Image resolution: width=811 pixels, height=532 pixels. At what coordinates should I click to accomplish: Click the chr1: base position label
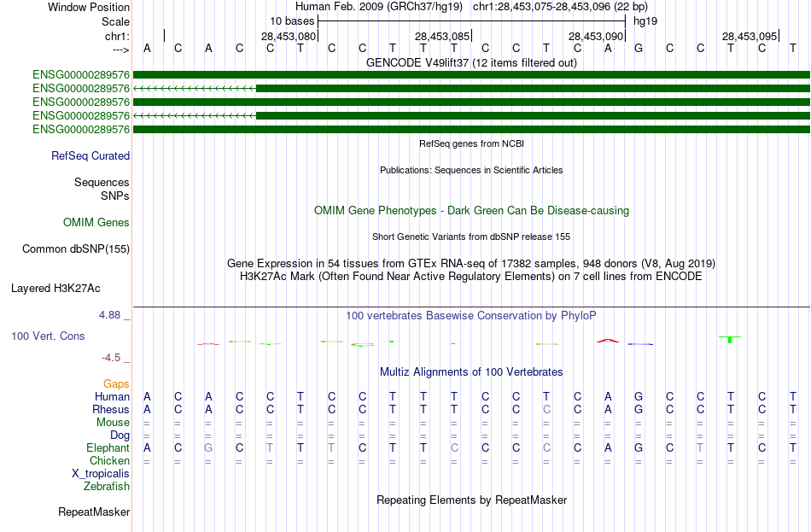[117, 36]
